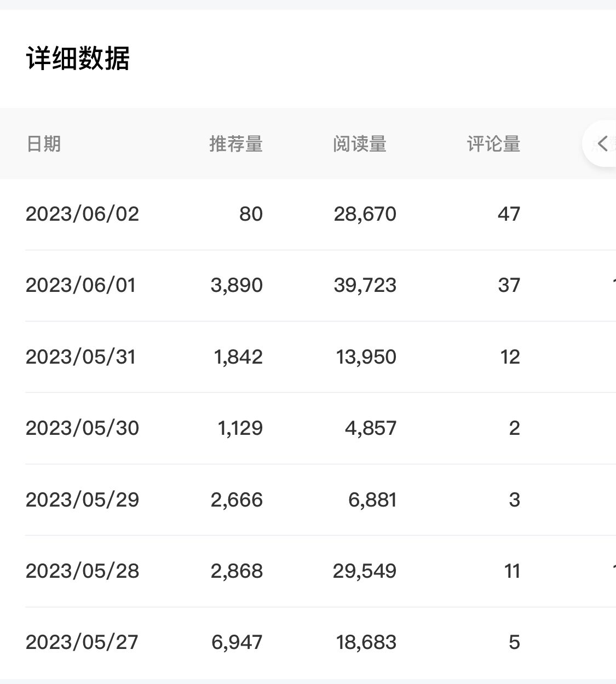Click the 2023/05/30 date cell
This screenshot has height=684, width=616.
[x=82, y=428]
